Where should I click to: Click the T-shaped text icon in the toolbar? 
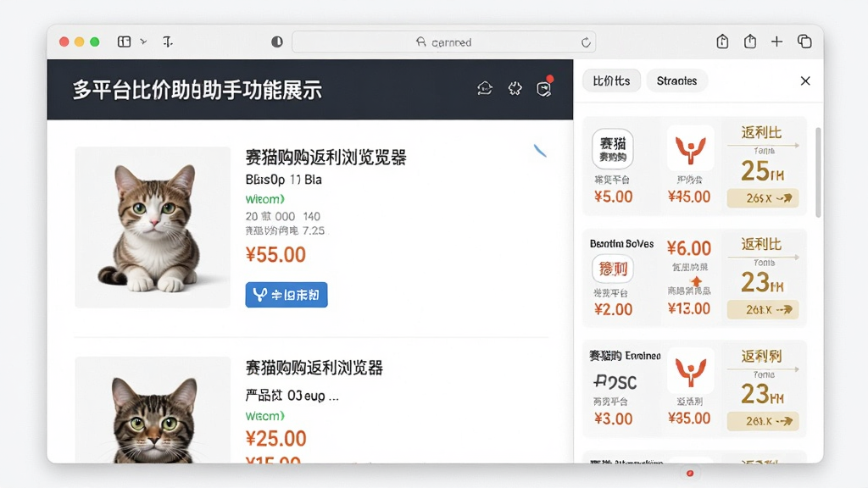click(168, 42)
